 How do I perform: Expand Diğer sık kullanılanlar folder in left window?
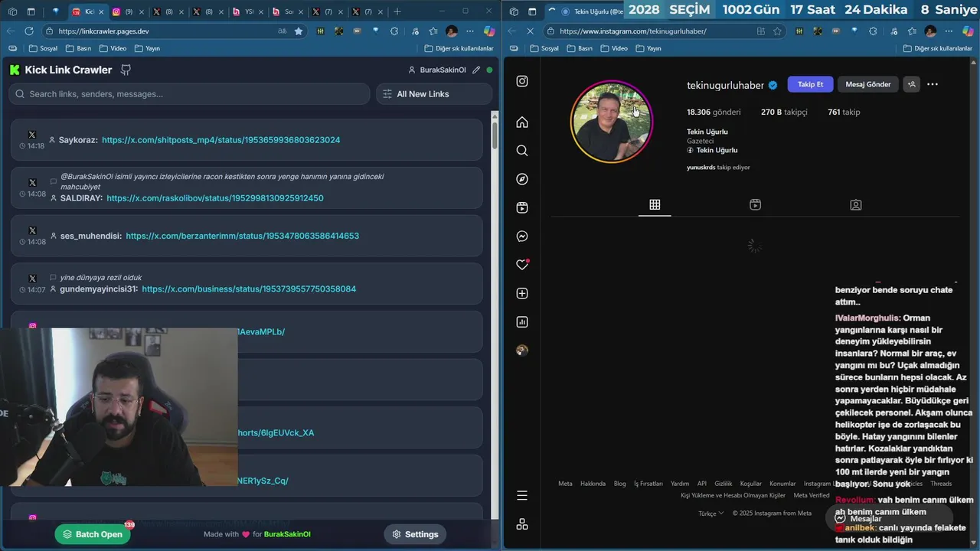459,48
